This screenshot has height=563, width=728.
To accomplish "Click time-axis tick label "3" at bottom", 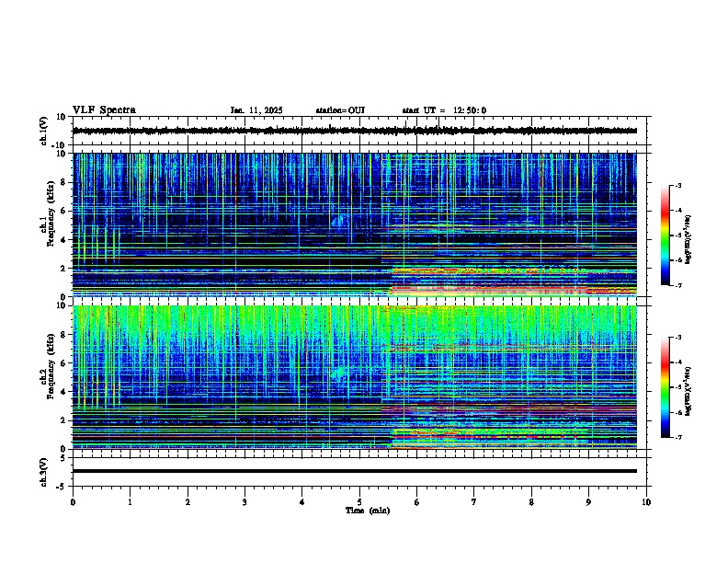I will click(x=245, y=502).
